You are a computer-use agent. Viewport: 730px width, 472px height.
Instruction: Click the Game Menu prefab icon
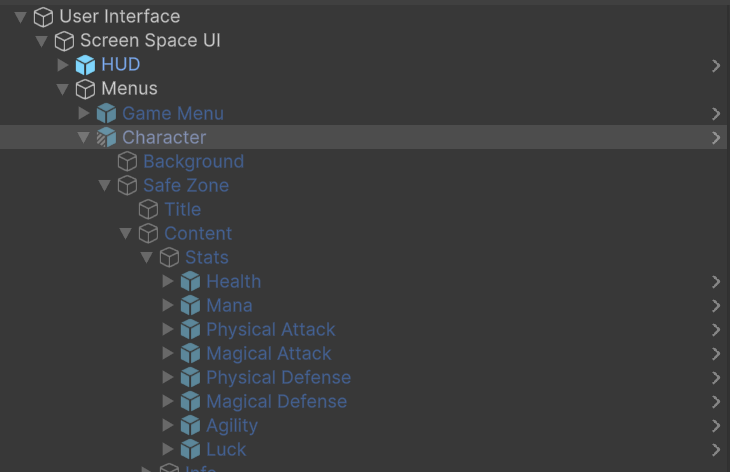[x=106, y=113]
